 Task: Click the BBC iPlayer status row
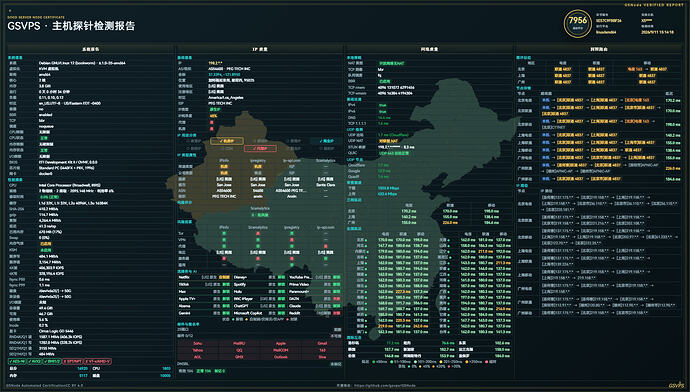click(260, 299)
